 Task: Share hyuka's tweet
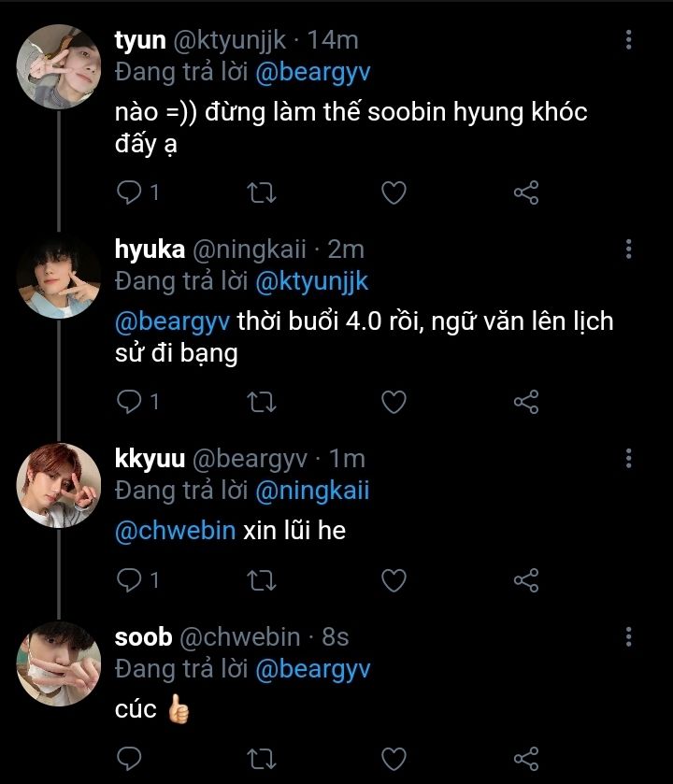[526, 402]
